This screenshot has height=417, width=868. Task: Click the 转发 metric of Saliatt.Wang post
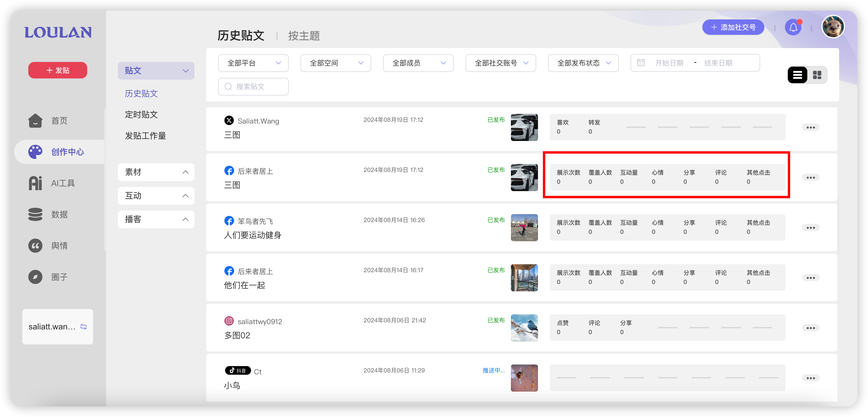(x=594, y=127)
